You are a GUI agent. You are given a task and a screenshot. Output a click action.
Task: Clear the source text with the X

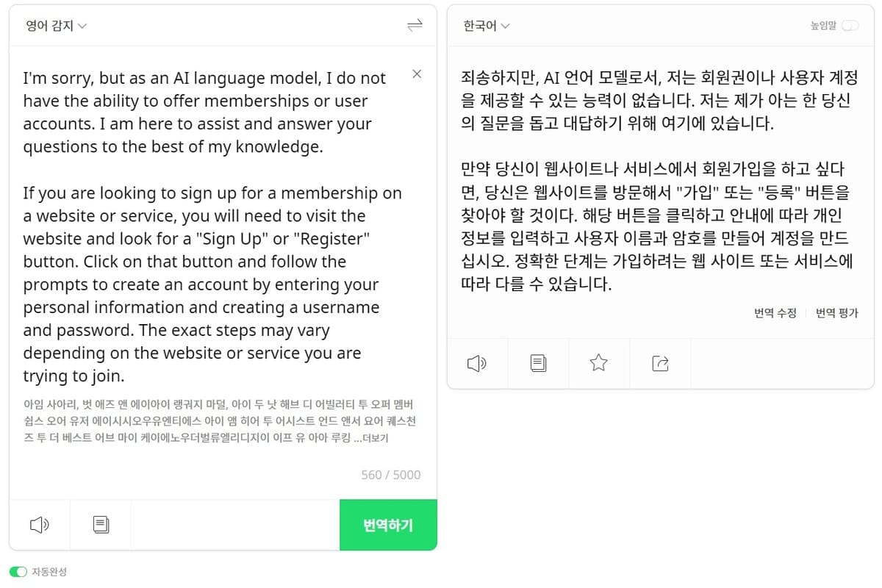point(417,73)
